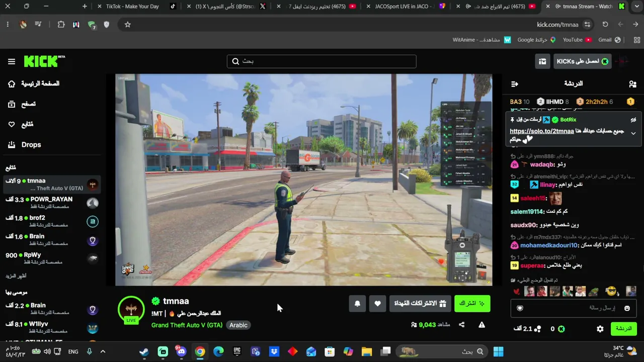Open the channel points icon
This screenshot has width=644, height=362.
537,329
